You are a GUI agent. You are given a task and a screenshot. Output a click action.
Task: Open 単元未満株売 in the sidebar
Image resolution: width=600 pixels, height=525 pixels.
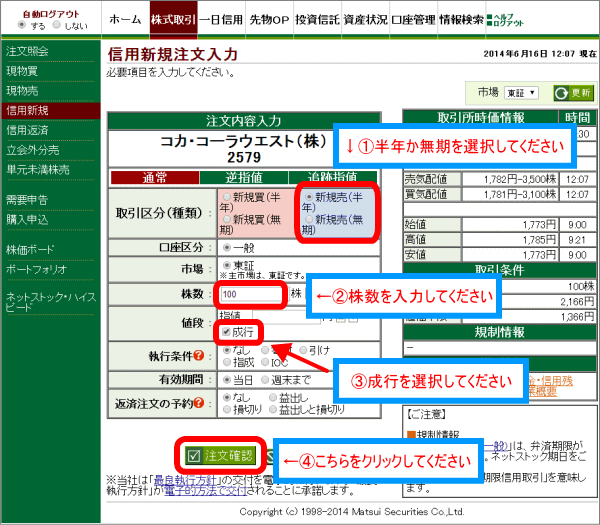38,170
